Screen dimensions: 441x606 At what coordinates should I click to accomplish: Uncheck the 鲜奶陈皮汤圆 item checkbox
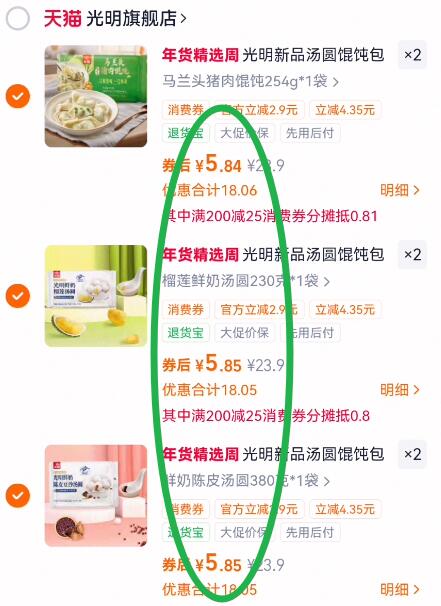[18, 495]
